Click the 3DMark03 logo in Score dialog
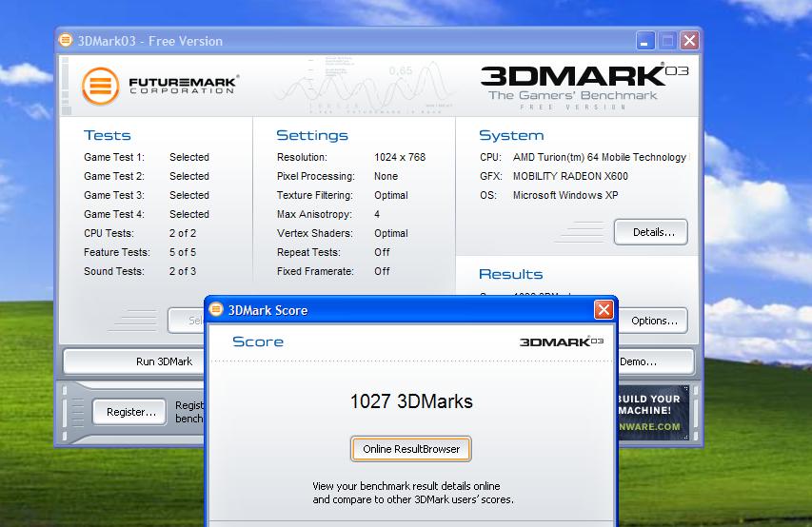Screen dimensions: 812x527 pyautogui.click(x=562, y=342)
